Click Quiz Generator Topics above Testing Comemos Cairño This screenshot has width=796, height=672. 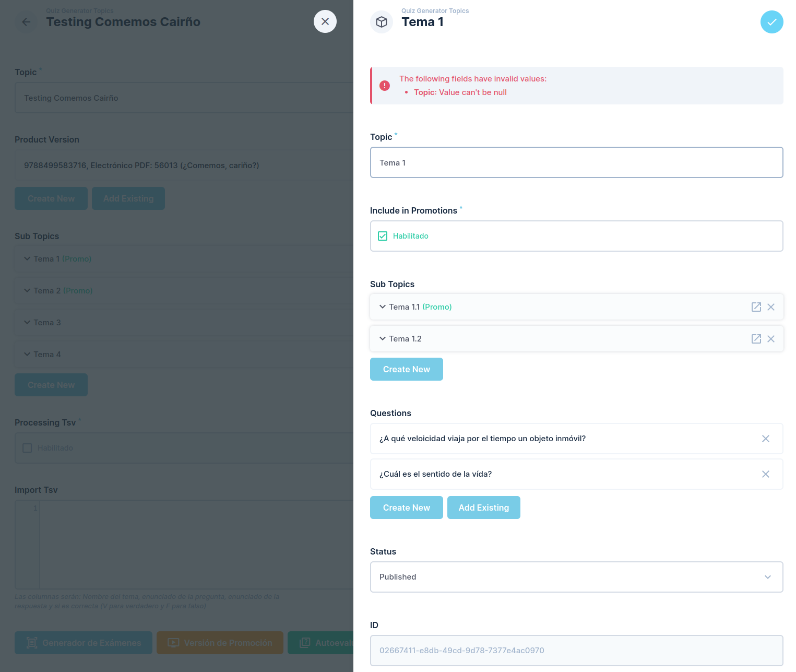click(79, 10)
